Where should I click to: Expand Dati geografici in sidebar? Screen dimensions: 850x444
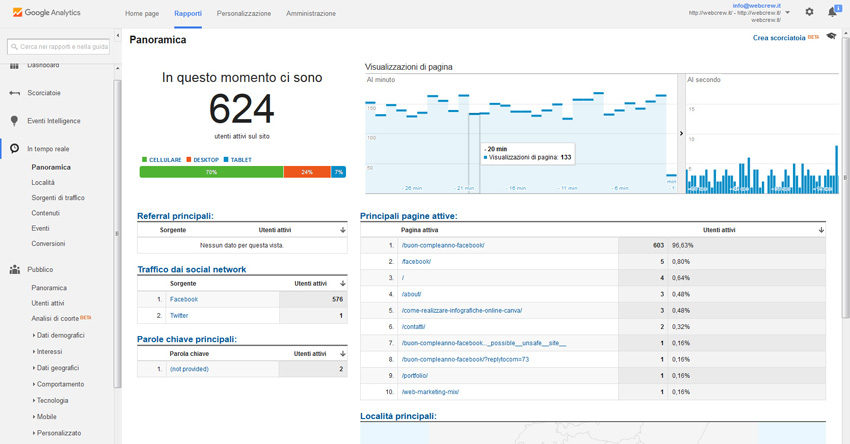tap(56, 368)
